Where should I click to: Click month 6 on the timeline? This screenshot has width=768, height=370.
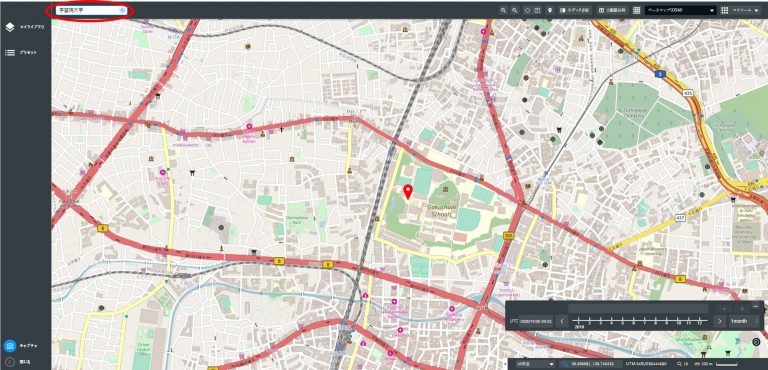pos(634,322)
